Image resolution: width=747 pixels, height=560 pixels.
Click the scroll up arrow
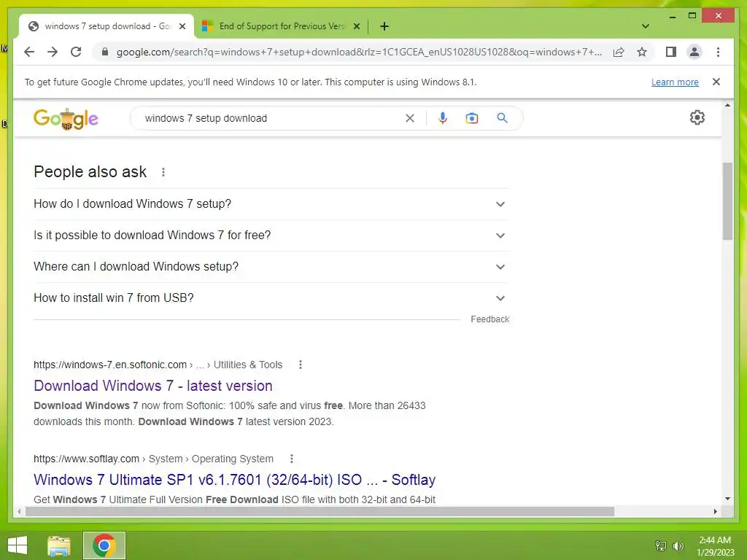tap(727, 105)
